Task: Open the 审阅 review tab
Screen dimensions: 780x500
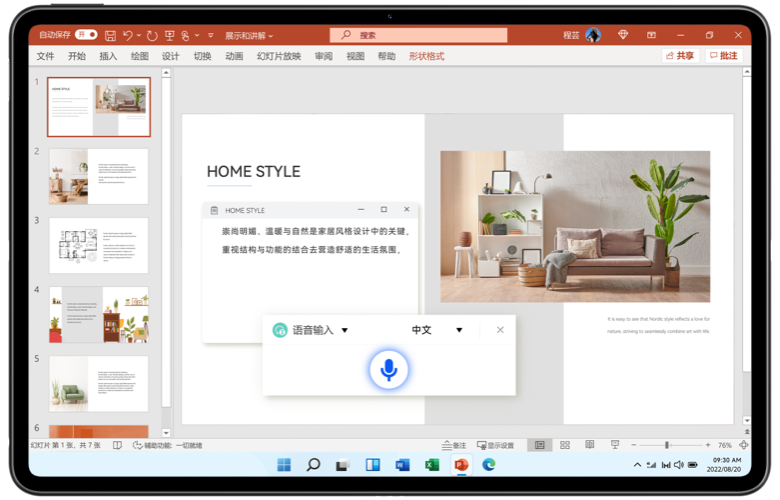Action: [324, 56]
